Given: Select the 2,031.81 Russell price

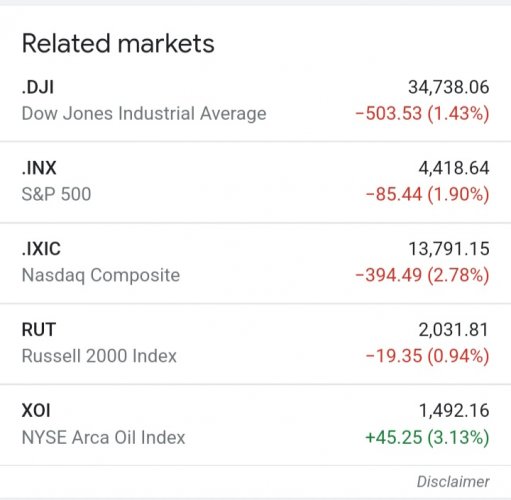Looking at the screenshot, I should pyautogui.click(x=454, y=330).
